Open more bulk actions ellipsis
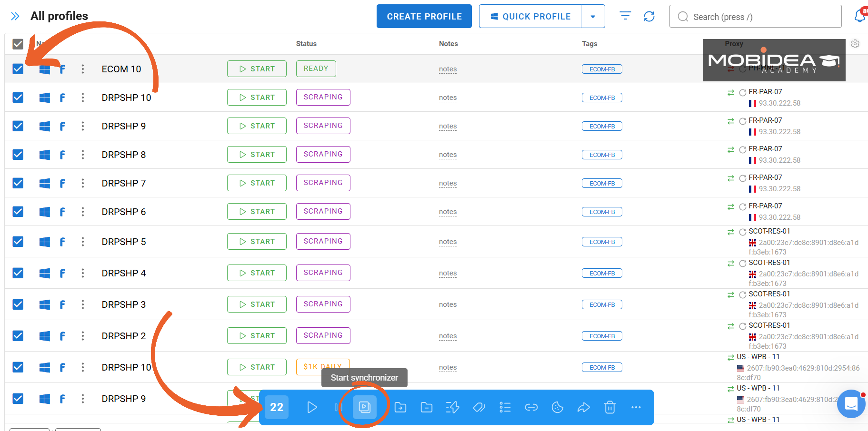The image size is (868, 431). [636, 407]
